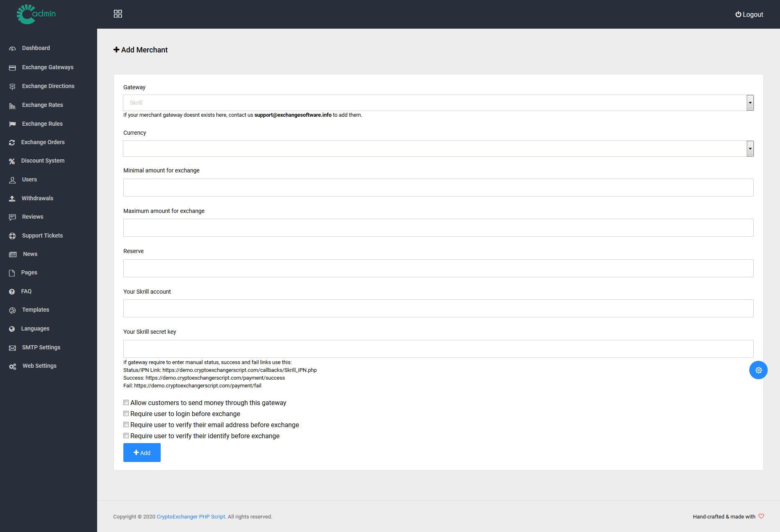Viewport: 780px width, 532px height.
Task: Click the Exchange Rates chart icon
Action: [12, 106]
